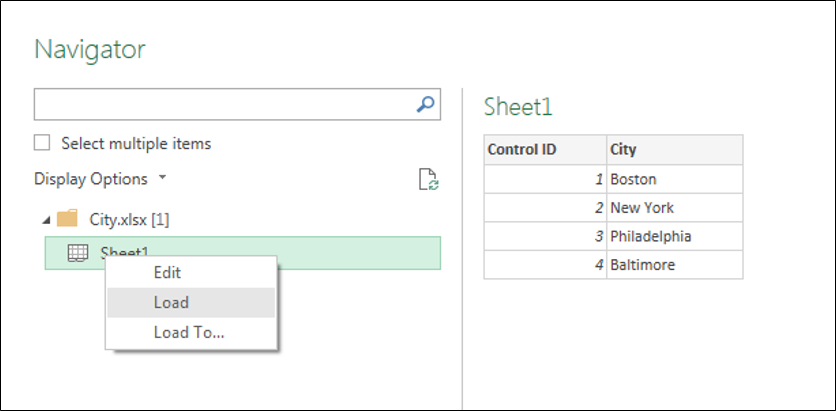Viewport: 836px width, 411px height.
Task: Open the Display Options dropdown arrow
Action: [x=163, y=178]
